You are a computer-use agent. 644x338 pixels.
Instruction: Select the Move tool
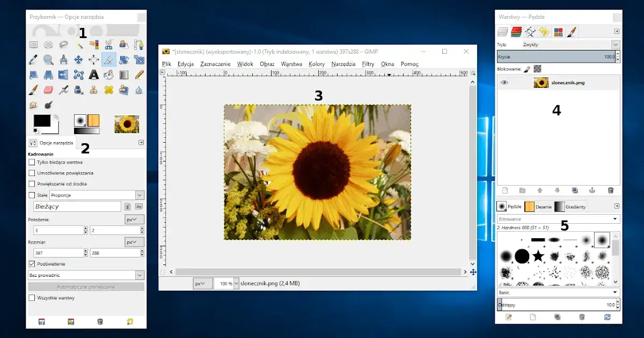tap(78, 60)
